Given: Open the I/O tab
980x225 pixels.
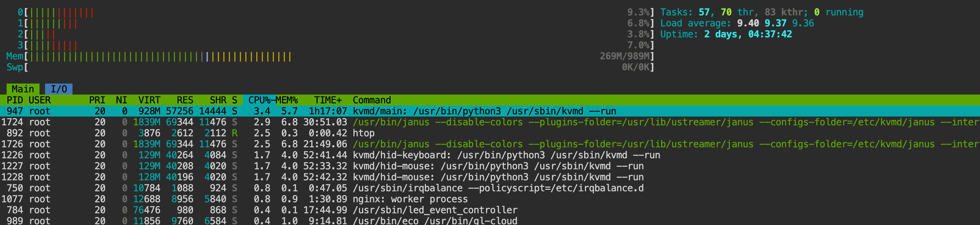Looking at the screenshot, I should pyautogui.click(x=59, y=89).
